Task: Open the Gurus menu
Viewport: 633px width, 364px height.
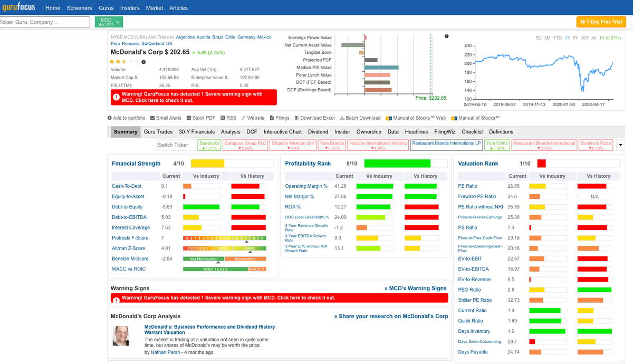Action: coord(106,8)
